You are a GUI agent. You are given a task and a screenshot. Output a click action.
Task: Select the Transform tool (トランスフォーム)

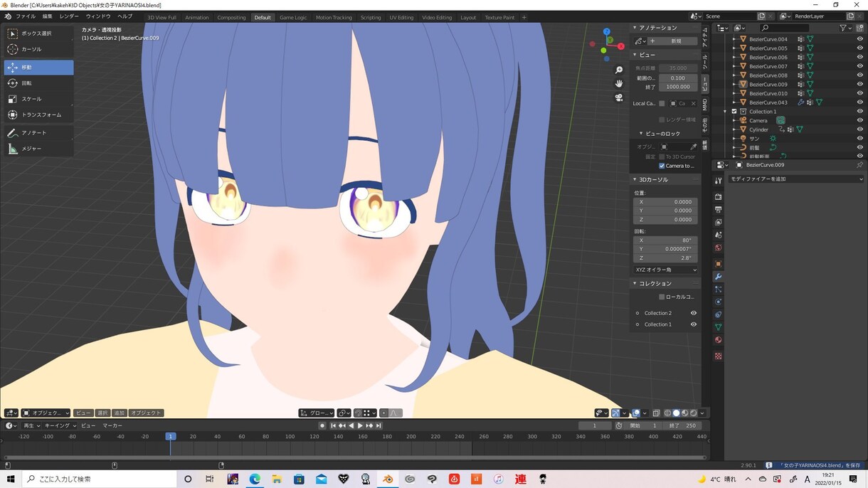point(38,115)
